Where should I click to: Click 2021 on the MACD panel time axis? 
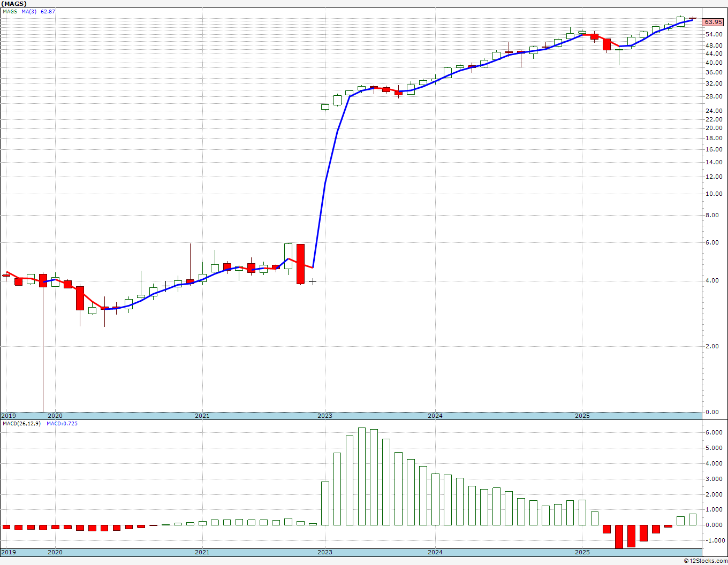(202, 552)
